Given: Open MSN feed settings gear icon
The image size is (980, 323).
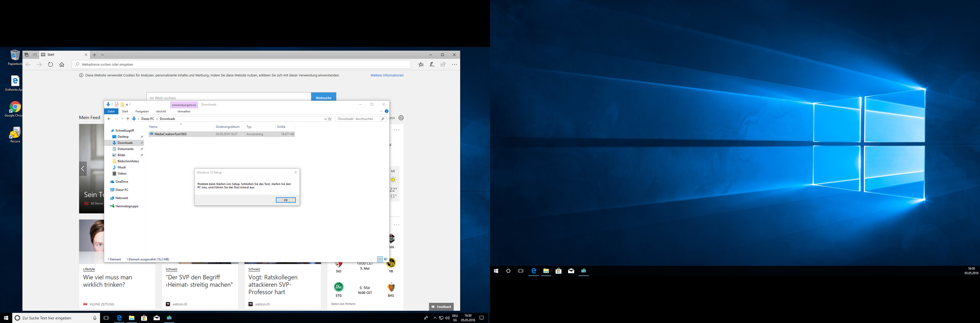Looking at the screenshot, I should 401,118.
